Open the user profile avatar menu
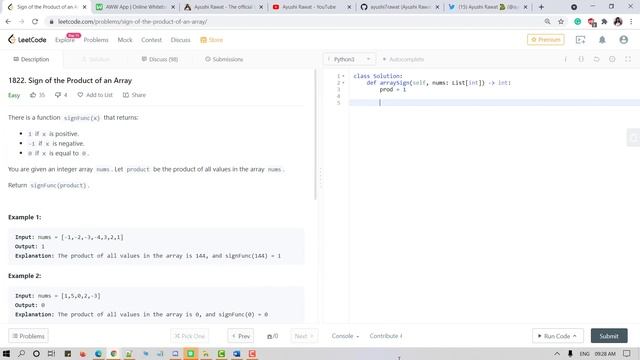640x360 pixels. pyautogui.click(x=623, y=40)
